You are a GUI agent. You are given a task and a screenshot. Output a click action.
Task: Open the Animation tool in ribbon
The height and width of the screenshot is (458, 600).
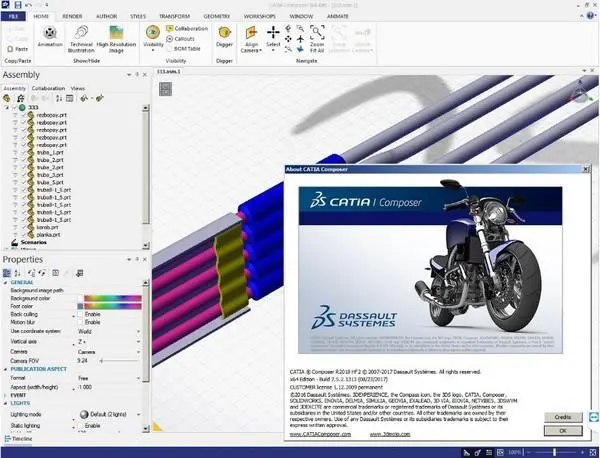pyautogui.click(x=50, y=36)
